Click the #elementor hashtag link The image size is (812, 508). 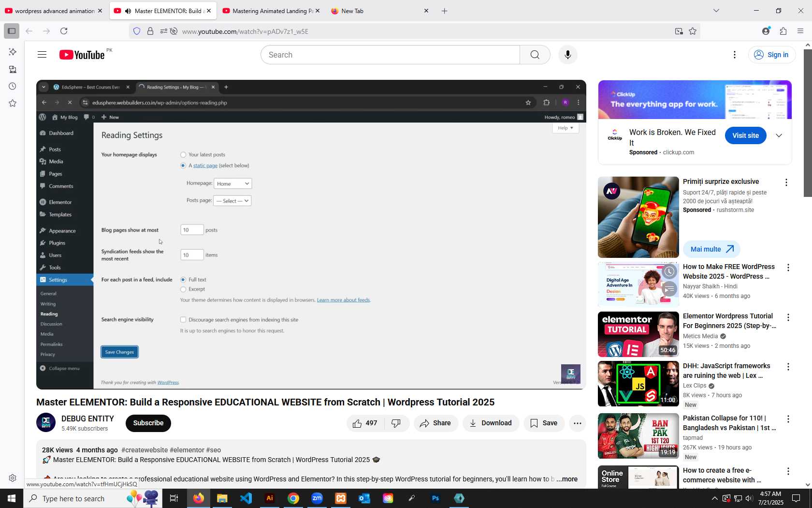click(187, 450)
